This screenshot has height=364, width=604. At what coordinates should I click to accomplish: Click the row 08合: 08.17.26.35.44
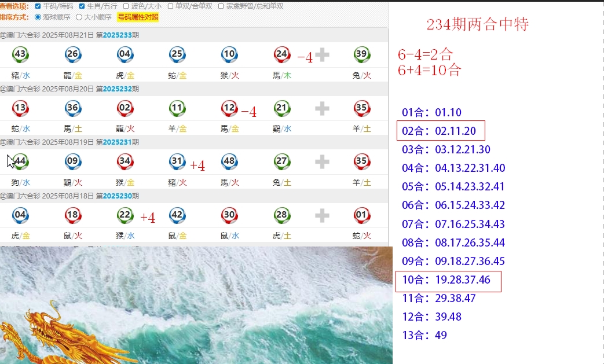pyautogui.click(x=453, y=242)
